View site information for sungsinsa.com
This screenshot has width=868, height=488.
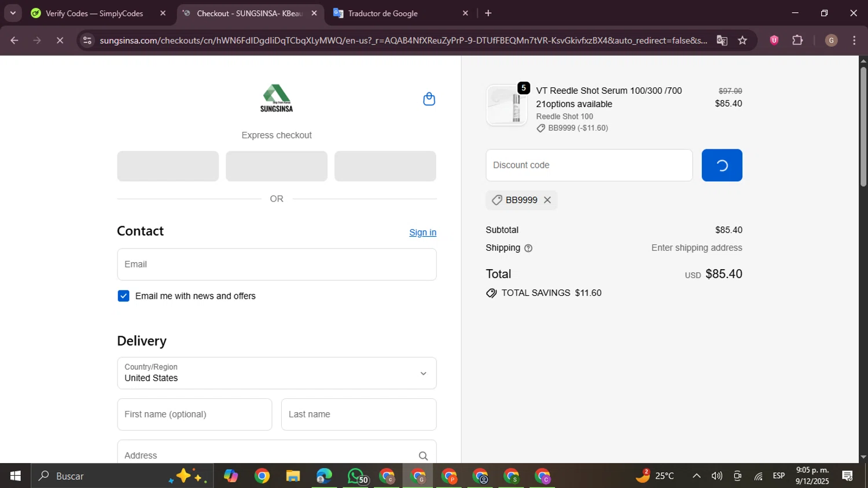tap(87, 41)
